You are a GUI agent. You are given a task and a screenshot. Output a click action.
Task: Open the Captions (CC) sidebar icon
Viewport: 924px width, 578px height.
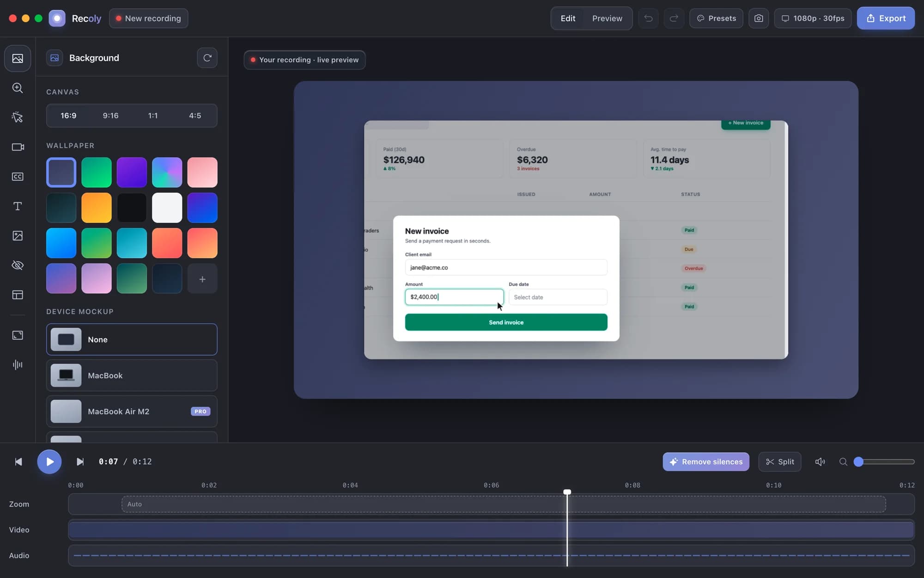pyautogui.click(x=18, y=177)
